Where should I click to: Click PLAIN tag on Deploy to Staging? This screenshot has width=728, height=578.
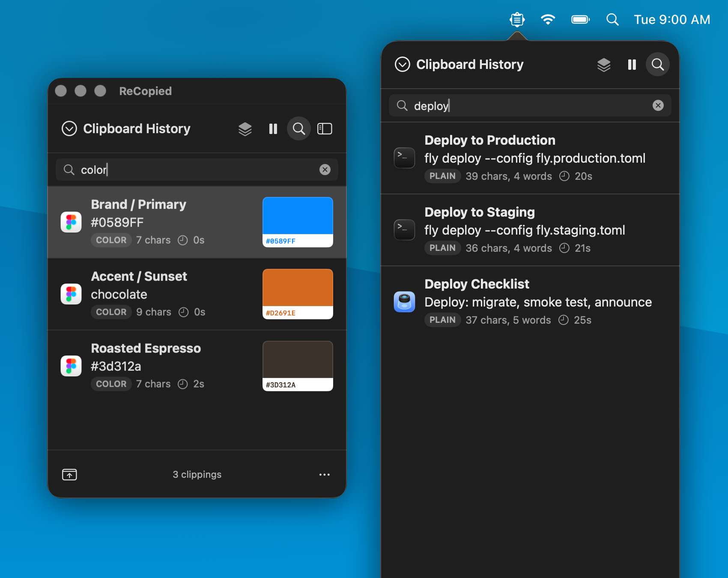point(442,247)
